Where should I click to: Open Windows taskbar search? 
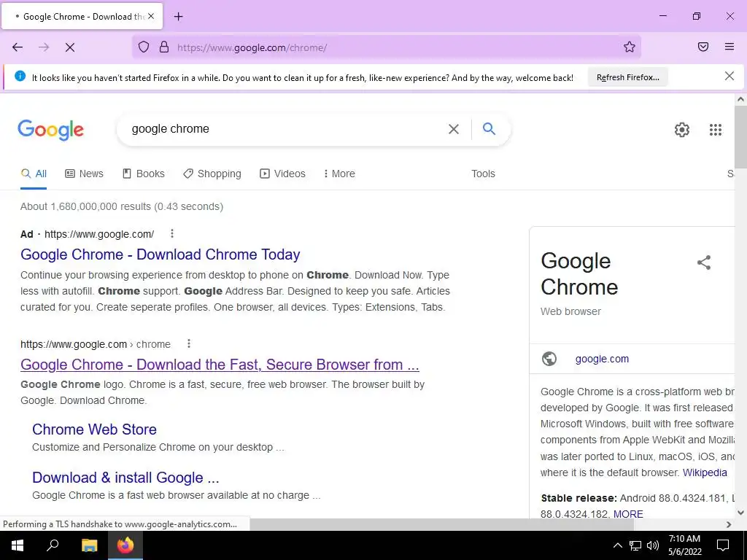(x=53, y=545)
